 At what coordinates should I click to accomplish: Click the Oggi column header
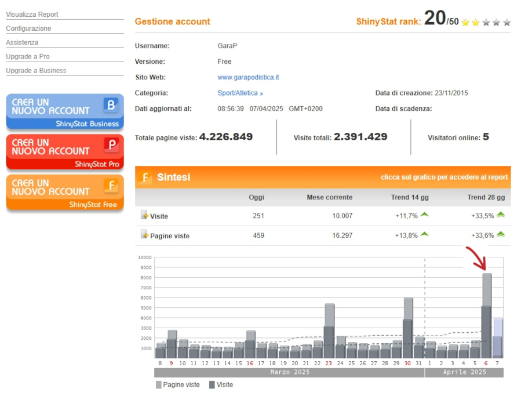[256, 198]
